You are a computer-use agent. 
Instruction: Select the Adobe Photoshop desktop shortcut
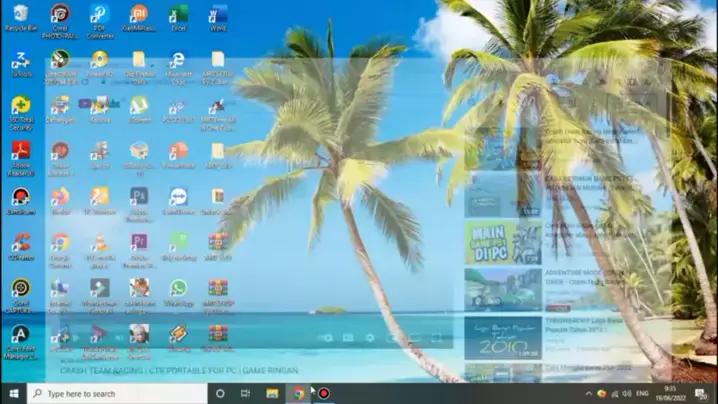point(139,196)
